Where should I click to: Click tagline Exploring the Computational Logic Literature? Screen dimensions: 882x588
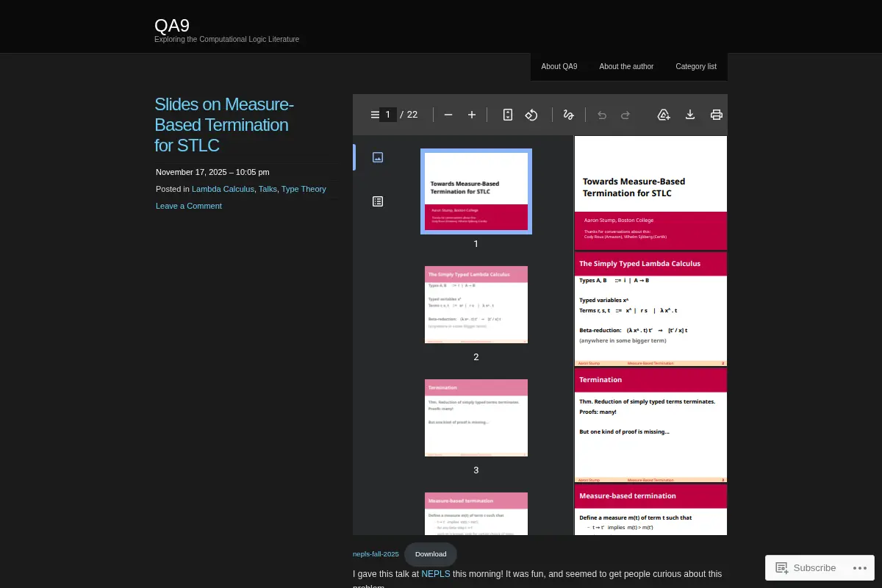(x=226, y=40)
